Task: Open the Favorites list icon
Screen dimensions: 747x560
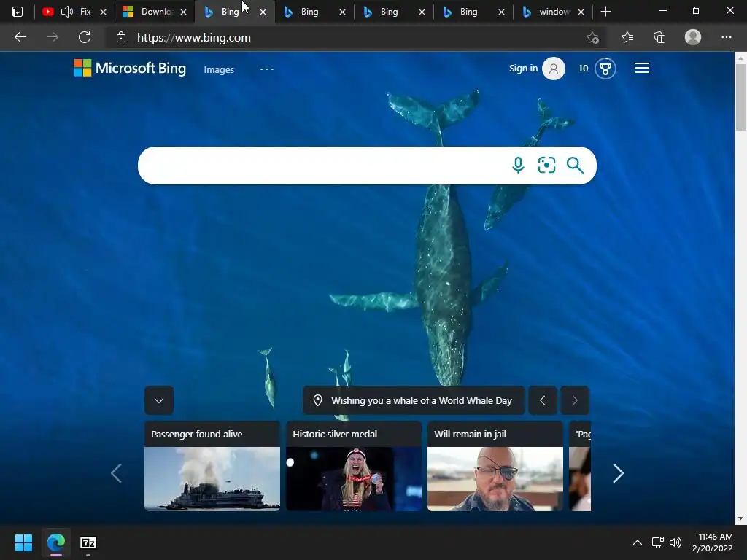Action: [x=627, y=37]
